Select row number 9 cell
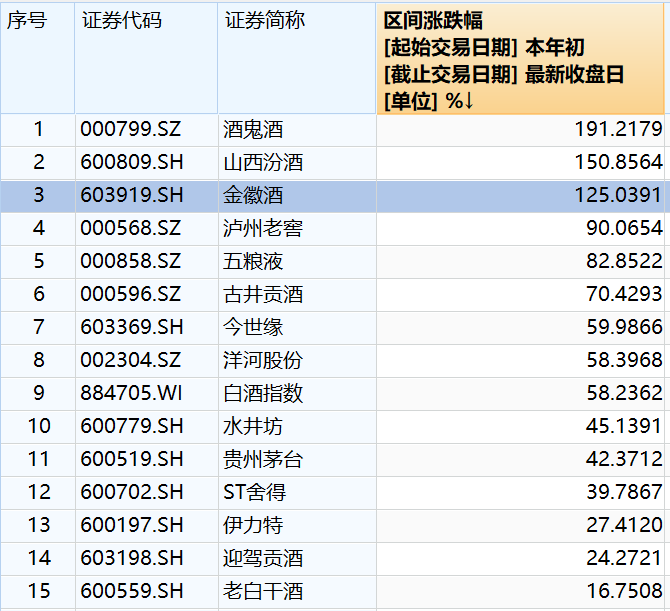The width and height of the screenshot is (670, 611). pyautogui.click(x=38, y=393)
